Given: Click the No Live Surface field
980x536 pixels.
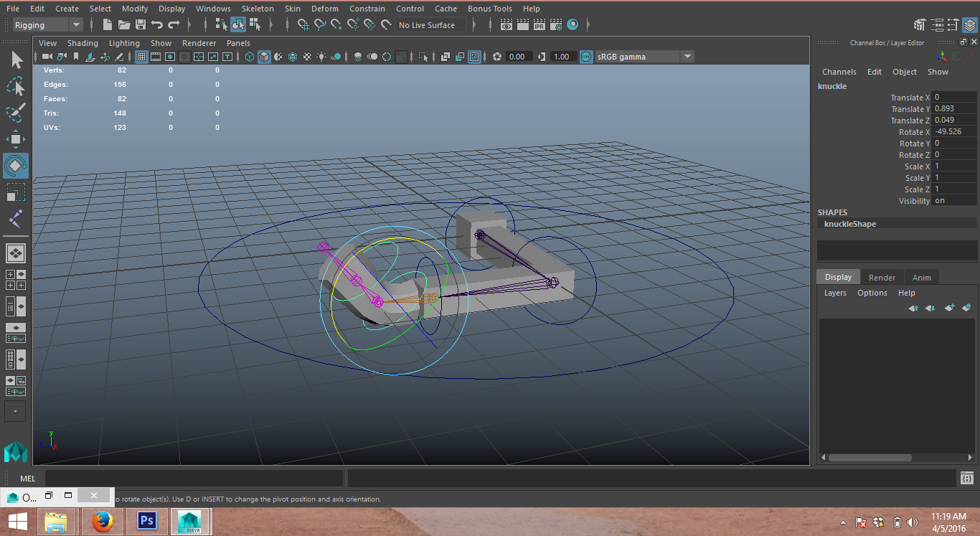Looking at the screenshot, I should pos(431,25).
